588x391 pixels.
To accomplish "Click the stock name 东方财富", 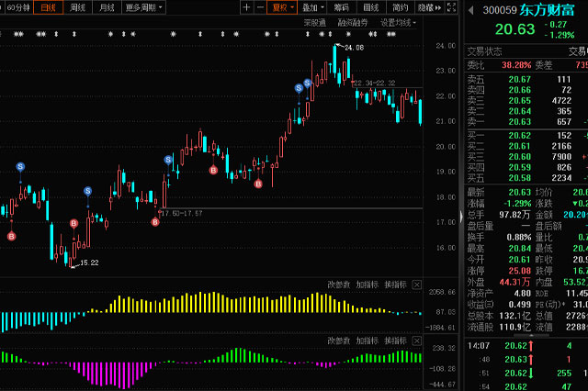I will point(548,10).
